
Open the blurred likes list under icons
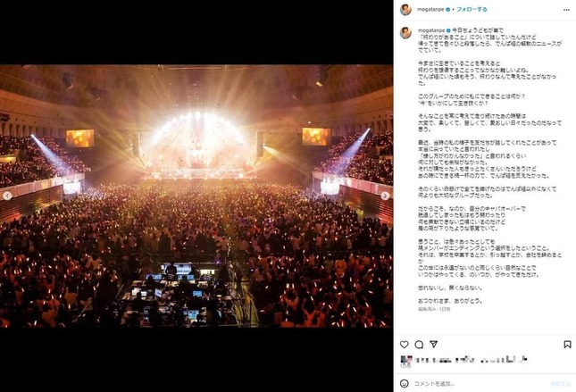point(464,359)
